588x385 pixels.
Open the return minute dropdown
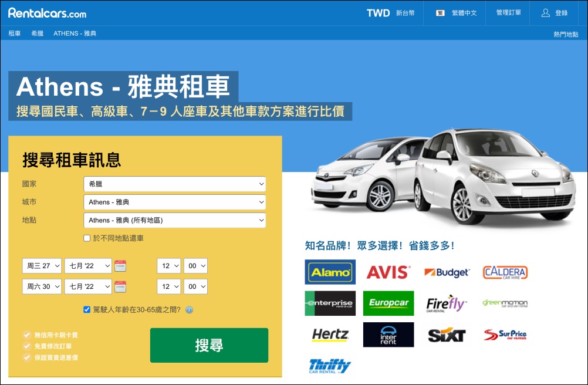pyautogui.click(x=196, y=286)
